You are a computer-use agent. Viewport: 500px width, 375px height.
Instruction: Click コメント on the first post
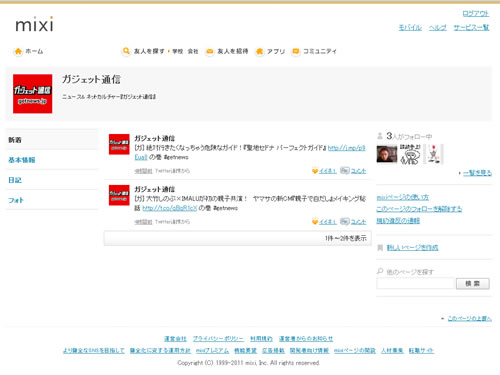pos(358,171)
